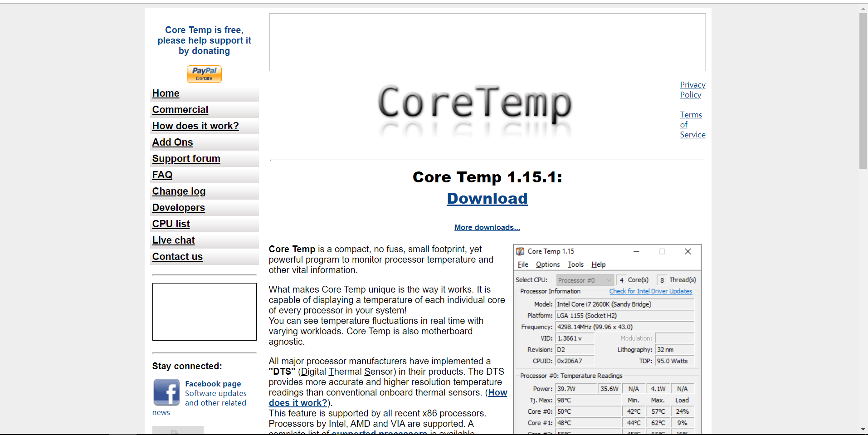Open the Developers page
868x435 pixels.
178,208
